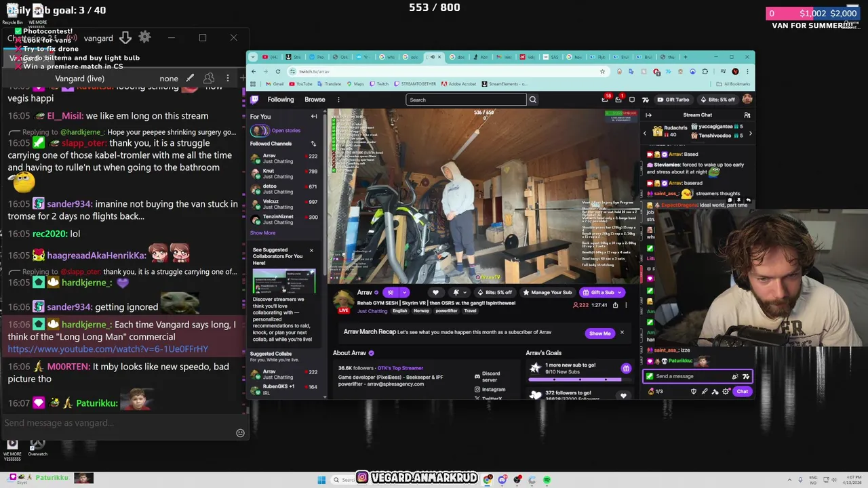This screenshot has width=868, height=488.
Task: Open Twitch profile avatar menu
Action: click(x=747, y=100)
